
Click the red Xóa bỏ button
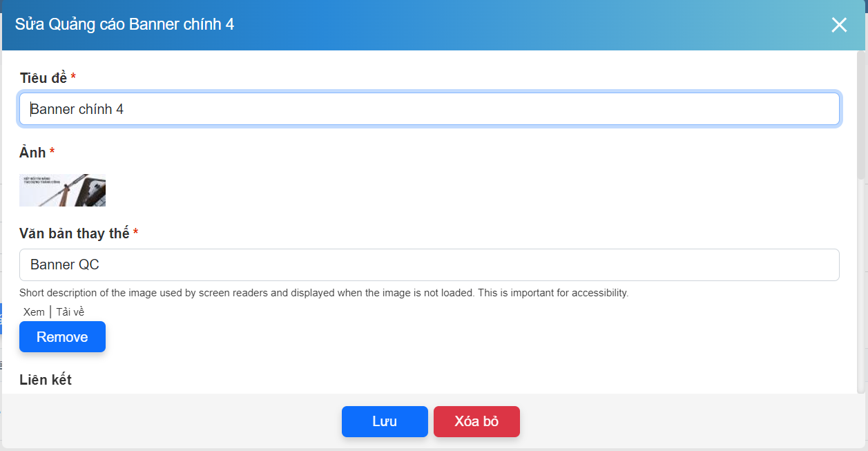click(476, 421)
